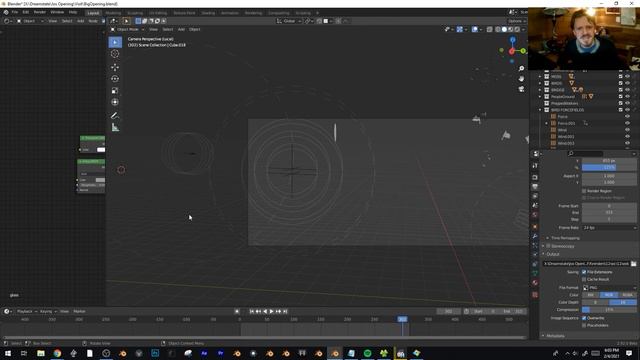Viewport: 640px width, 360px height.
Task: Open the Frame Rate dropdown
Action: (609, 228)
